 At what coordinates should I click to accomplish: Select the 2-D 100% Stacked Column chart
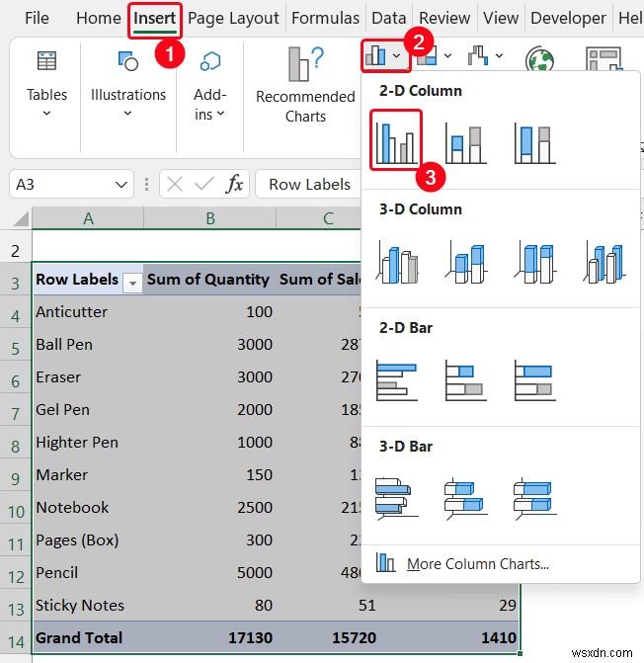point(534,143)
